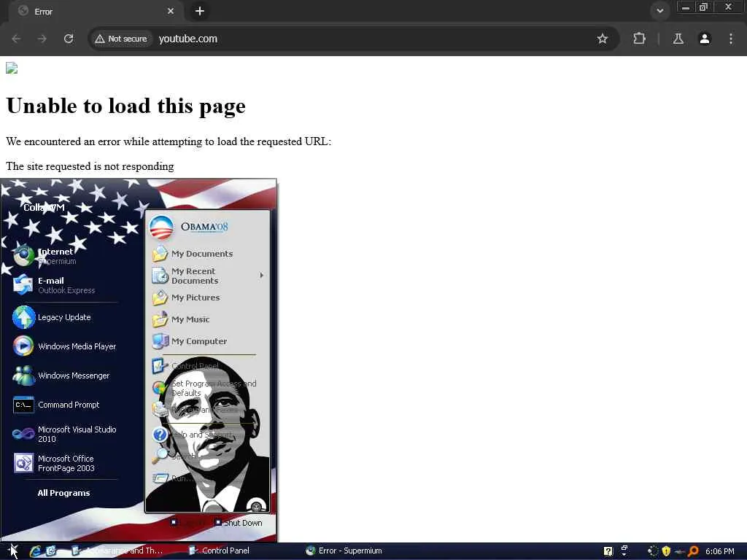Expand All Programs
Image resolution: width=747 pixels, height=560 pixels.
tap(64, 493)
